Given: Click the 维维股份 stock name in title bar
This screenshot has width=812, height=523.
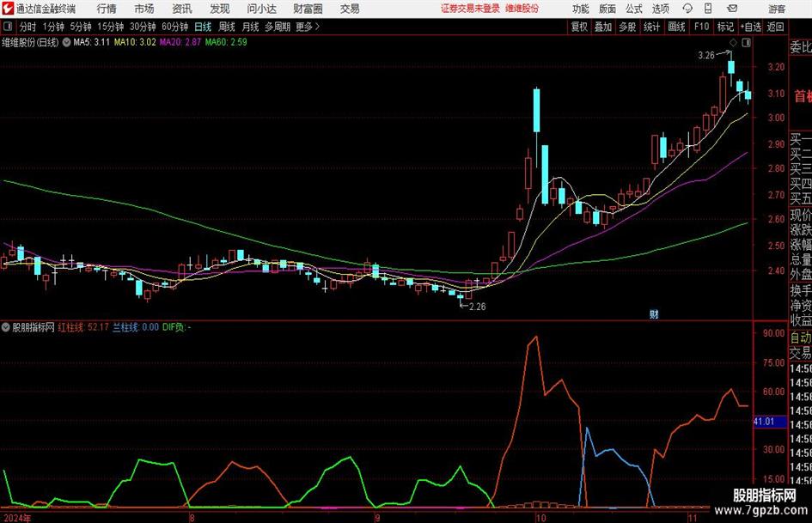Looking at the screenshot, I should 522,9.
